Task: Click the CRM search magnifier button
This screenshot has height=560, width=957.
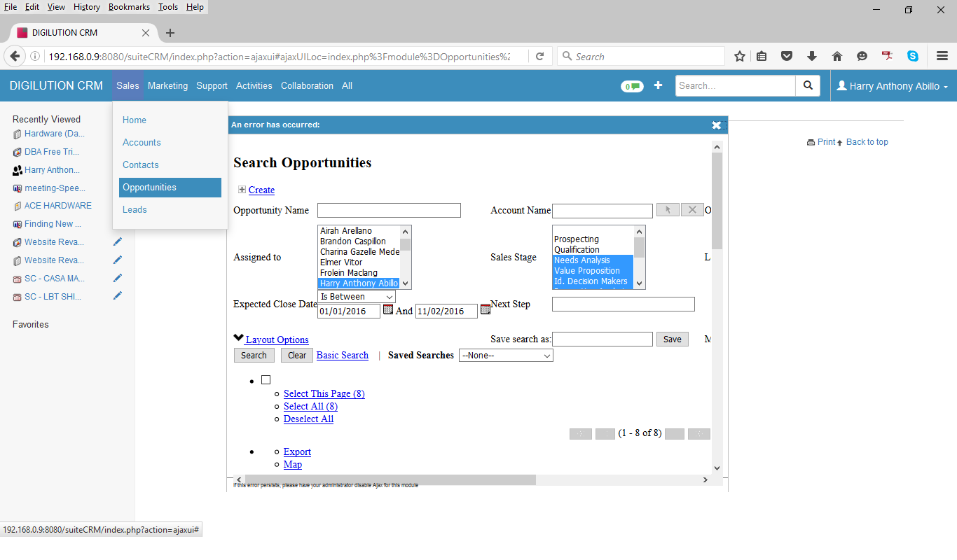Action: [808, 85]
